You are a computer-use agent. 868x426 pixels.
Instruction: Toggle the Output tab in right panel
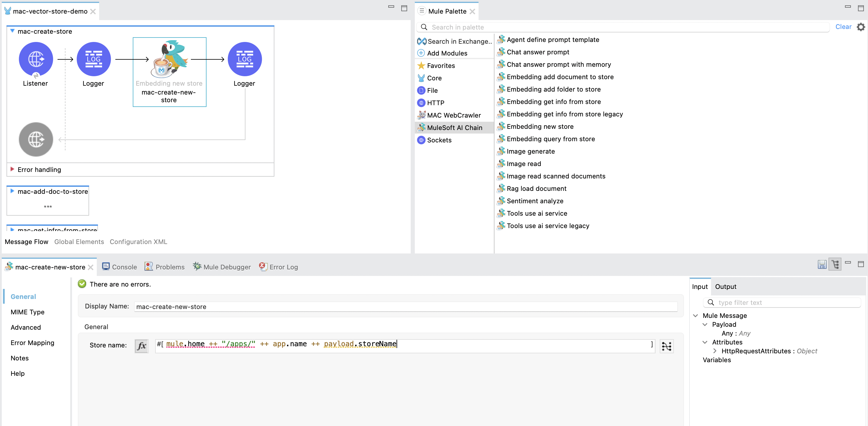pyautogui.click(x=725, y=286)
